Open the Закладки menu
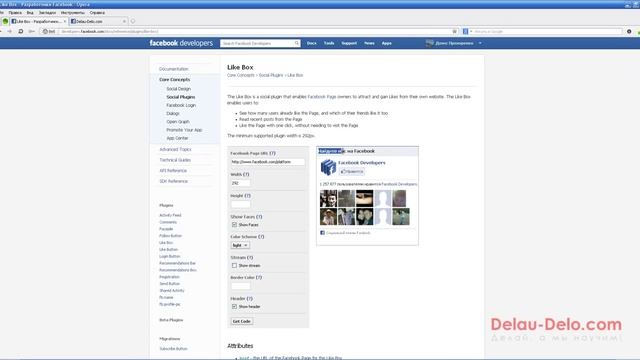This screenshot has width=640, height=360. click(47, 13)
